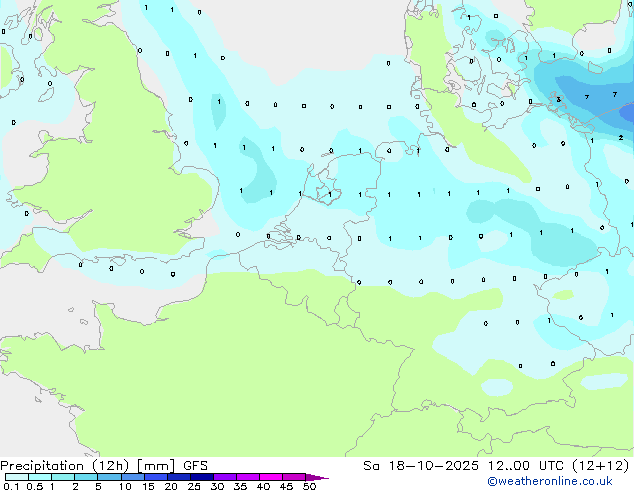Click the 15–20 mm legend swatch
Screen dimensions: 634x490
[x=155, y=477]
